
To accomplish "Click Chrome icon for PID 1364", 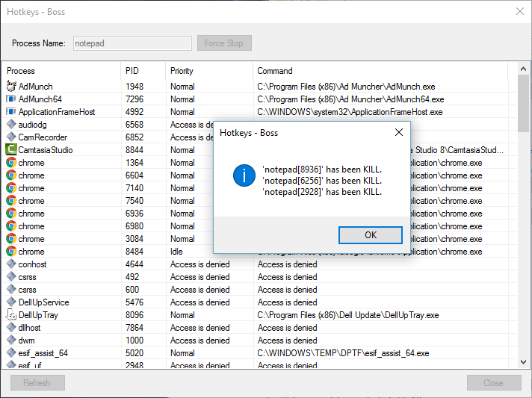I will click(x=11, y=162).
